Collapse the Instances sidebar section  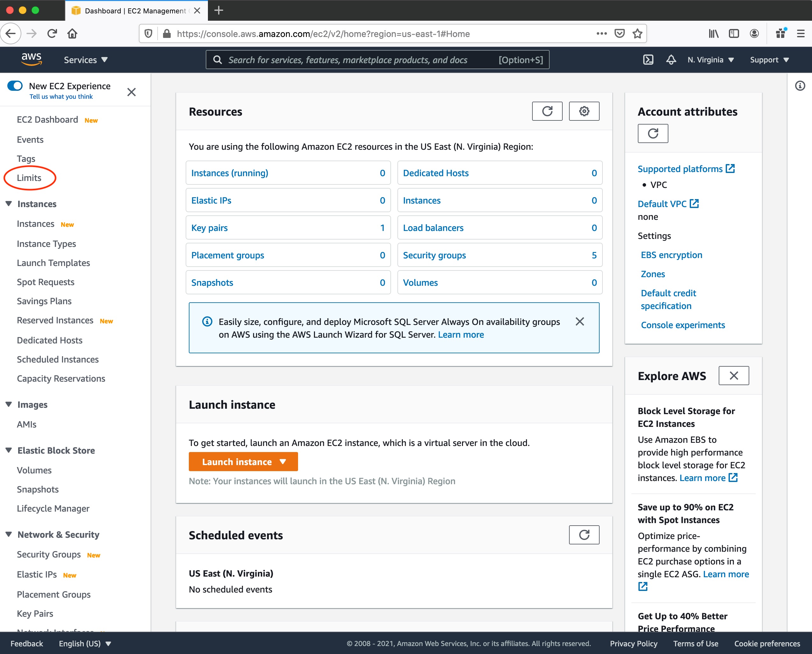[9, 204]
